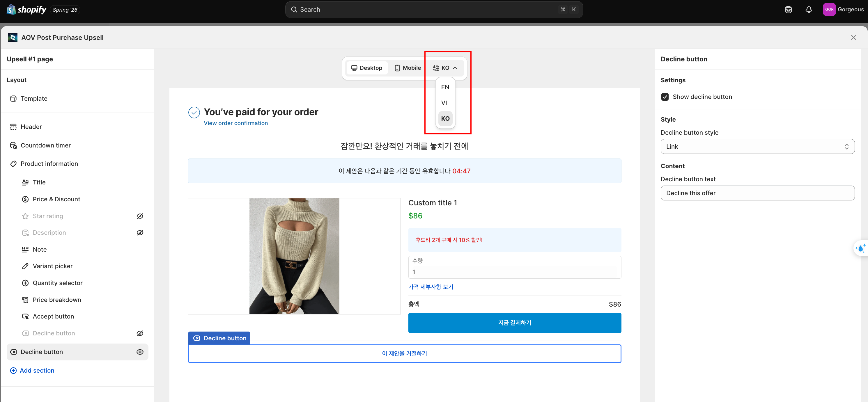The image size is (868, 402).
Task: Open the Sidekick assistant icon in the top bar
Action: pyautogui.click(x=788, y=9)
